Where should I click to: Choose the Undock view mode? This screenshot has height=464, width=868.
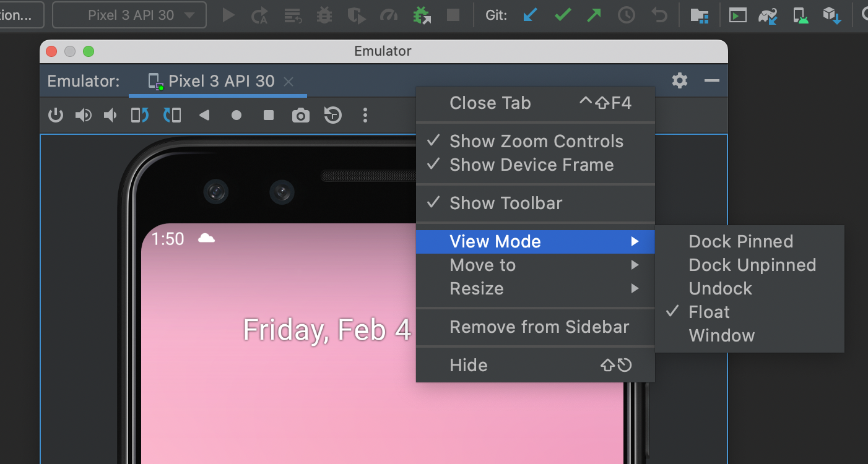(x=750, y=288)
